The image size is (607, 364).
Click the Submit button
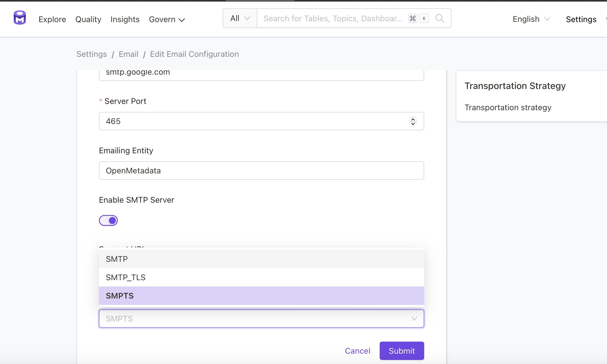click(402, 351)
